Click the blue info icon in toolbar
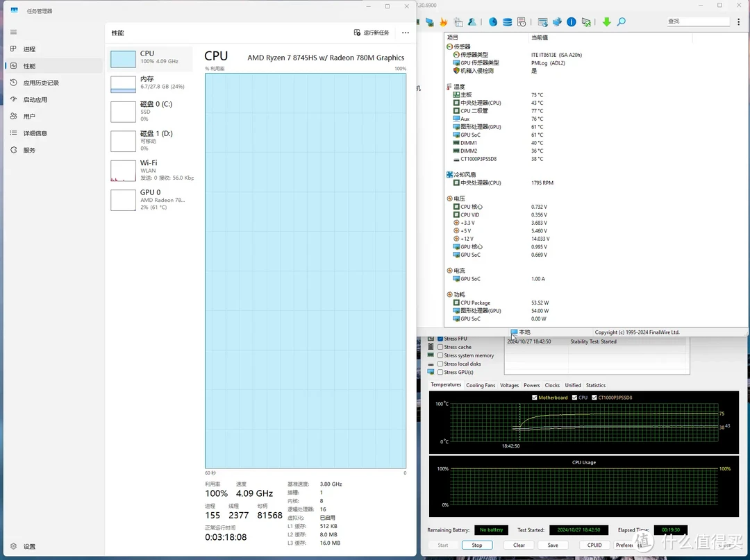The image size is (750, 560). click(571, 22)
